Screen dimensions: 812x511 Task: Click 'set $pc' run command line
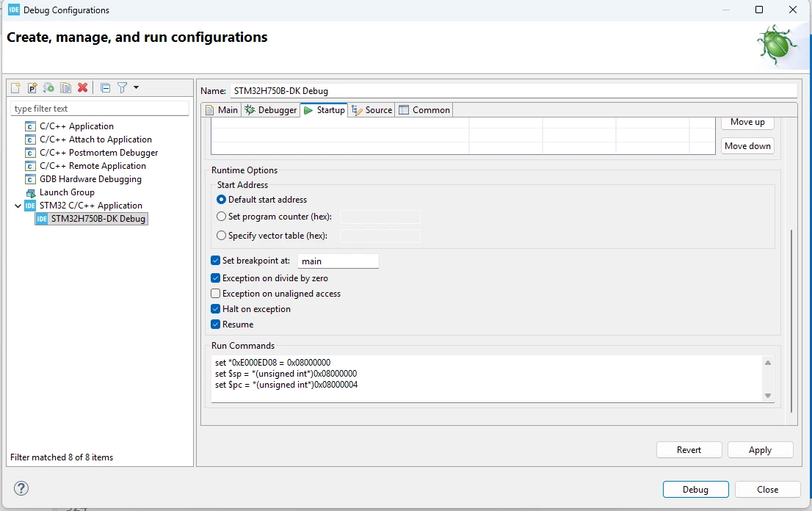pos(286,385)
